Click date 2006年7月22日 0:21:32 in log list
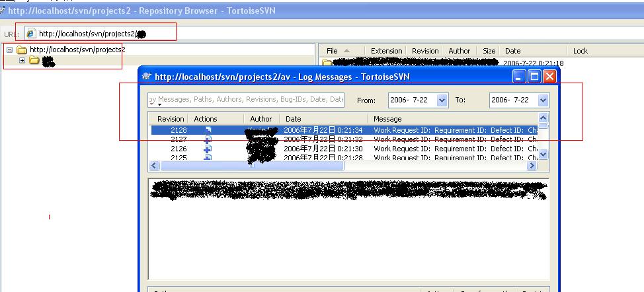Viewport: 644px width, 292px height. (x=323, y=139)
